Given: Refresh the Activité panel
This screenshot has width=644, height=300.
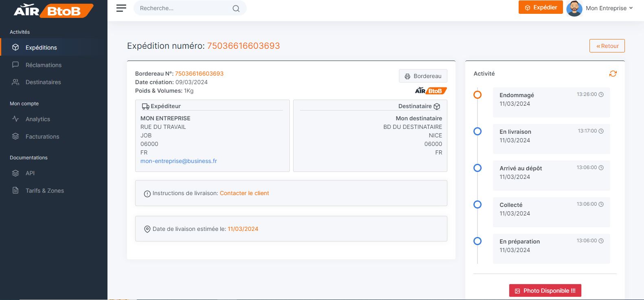Looking at the screenshot, I should [613, 74].
